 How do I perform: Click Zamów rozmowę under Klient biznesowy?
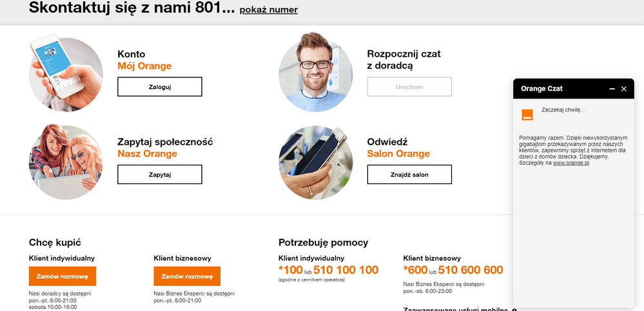click(x=187, y=276)
